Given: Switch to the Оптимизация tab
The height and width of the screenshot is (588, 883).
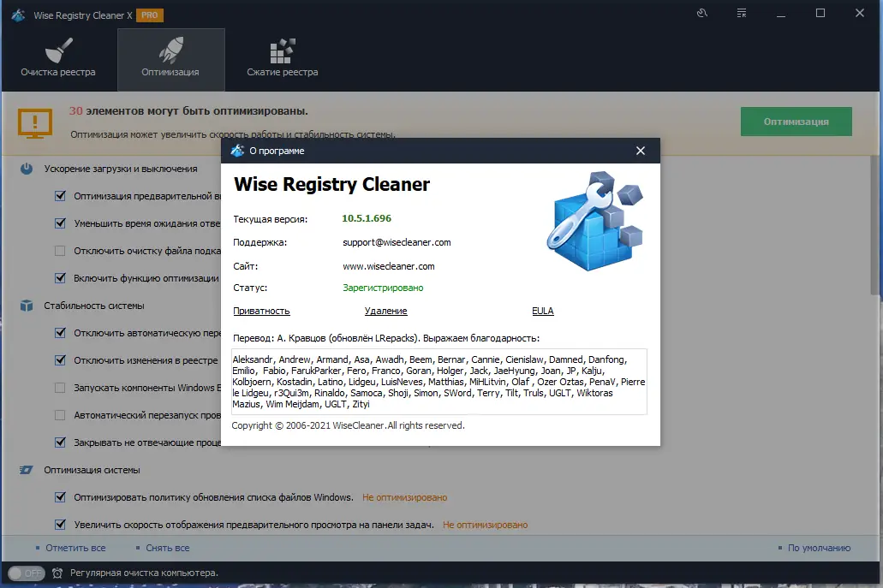Looking at the screenshot, I should [170, 60].
